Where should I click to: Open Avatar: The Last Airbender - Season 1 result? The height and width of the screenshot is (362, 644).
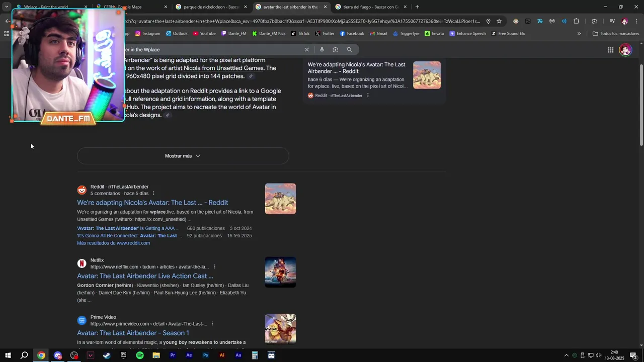point(133,333)
